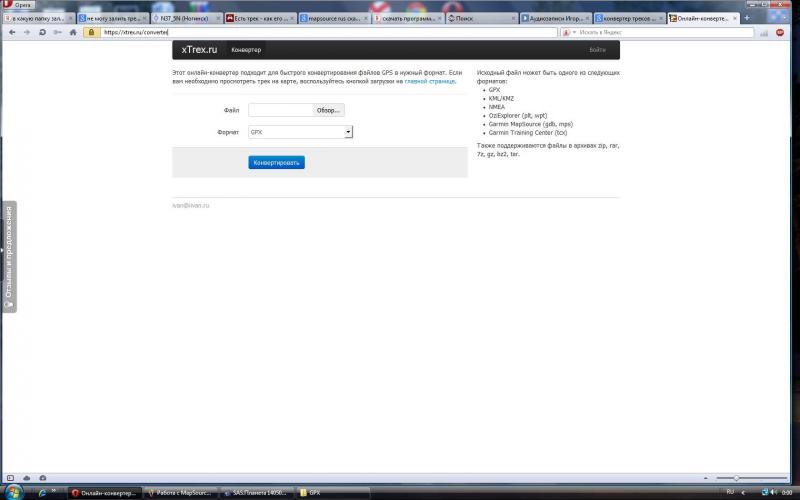
Task: Go to the home page icon
Action: click(73, 32)
